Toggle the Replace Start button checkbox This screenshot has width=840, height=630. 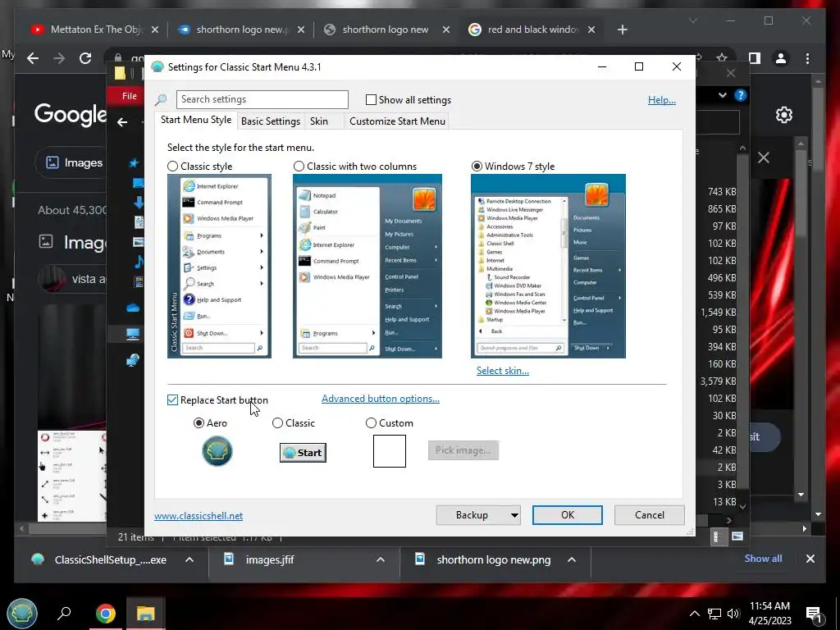172,400
